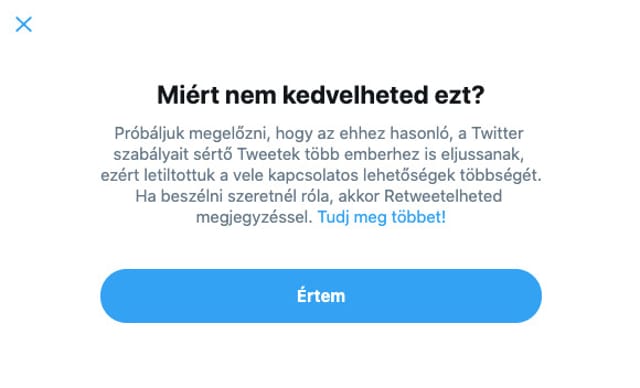Click the blue close cross icon
640x388 pixels.
(24, 24)
